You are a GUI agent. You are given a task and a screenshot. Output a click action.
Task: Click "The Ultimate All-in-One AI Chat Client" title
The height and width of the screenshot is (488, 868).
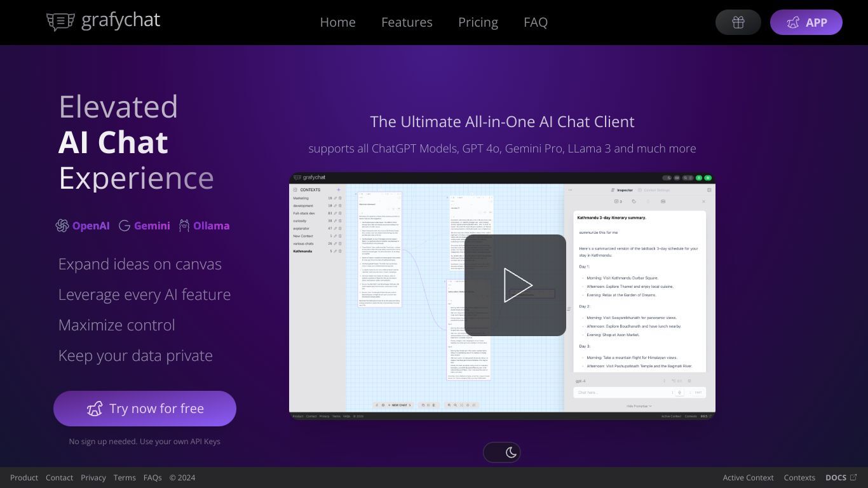tap(502, 122)
